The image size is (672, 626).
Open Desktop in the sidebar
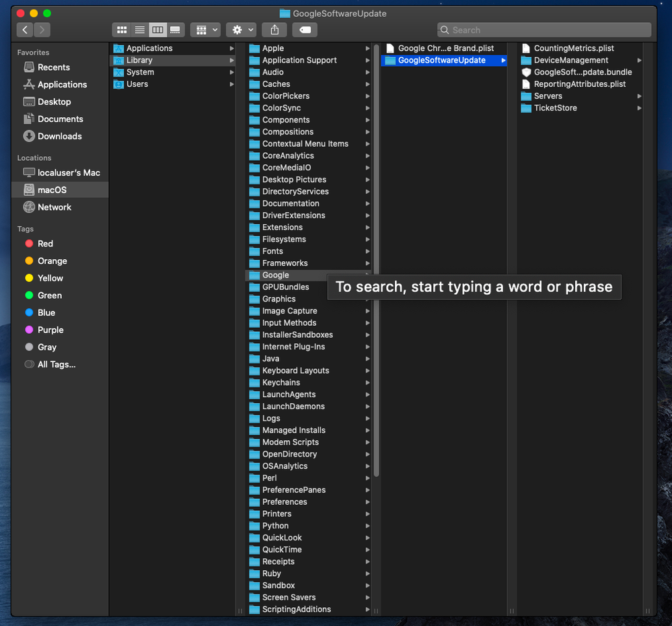(60, 102)
